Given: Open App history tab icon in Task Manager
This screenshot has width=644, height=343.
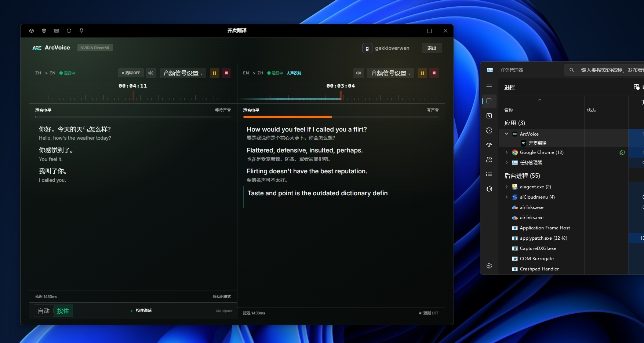Looking at the screenshot, I should [x=489, y=130].
